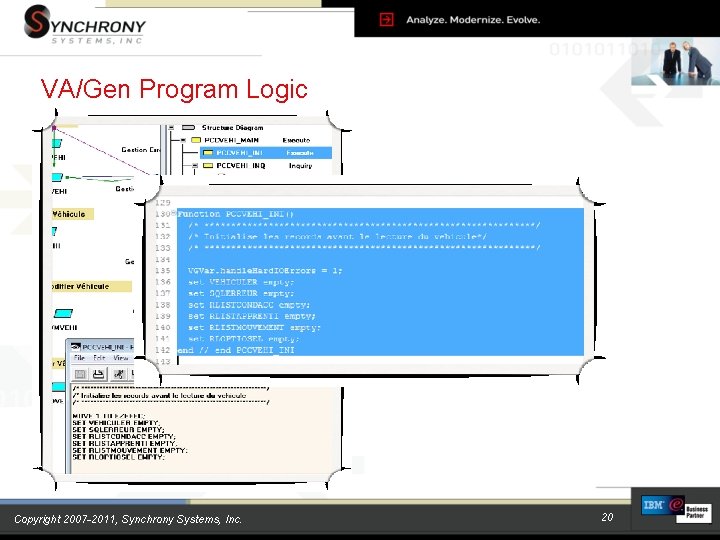Click yellow icon beside PCCVEHI_INQ
720x540 pixels.
208,165
